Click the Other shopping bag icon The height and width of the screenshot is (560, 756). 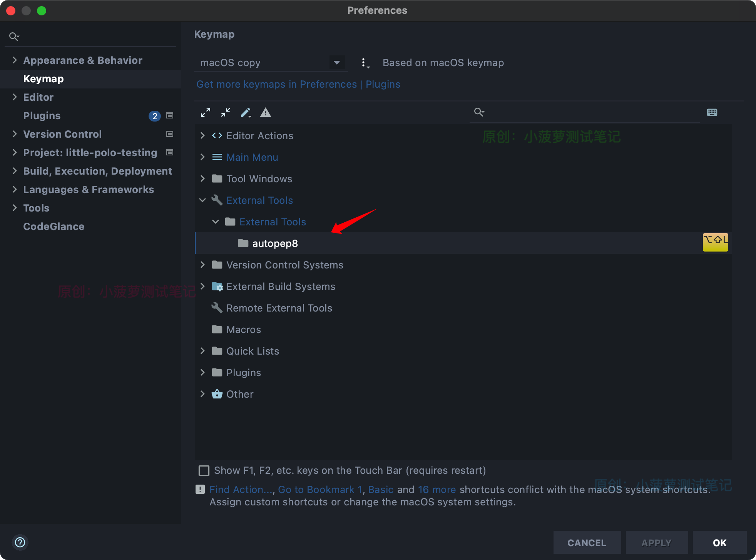[x=217, y=394]
